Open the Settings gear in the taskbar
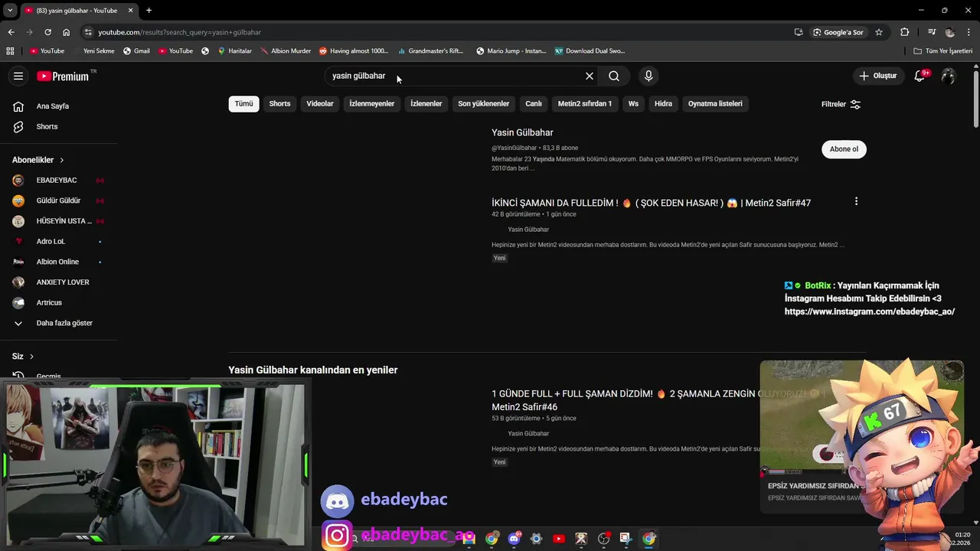 (536, 539)
